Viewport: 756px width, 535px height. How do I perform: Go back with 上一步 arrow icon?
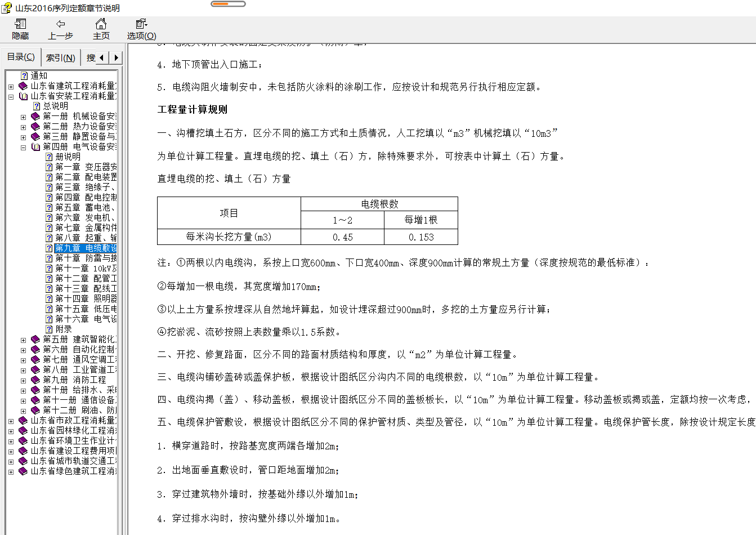coord(61,24)
